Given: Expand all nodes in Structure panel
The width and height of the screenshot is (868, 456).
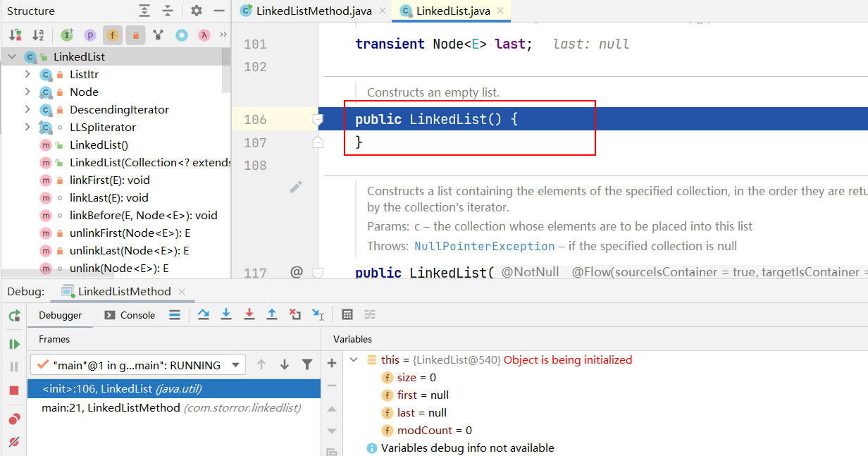Looking at the screenshot, I should point(144,11).
